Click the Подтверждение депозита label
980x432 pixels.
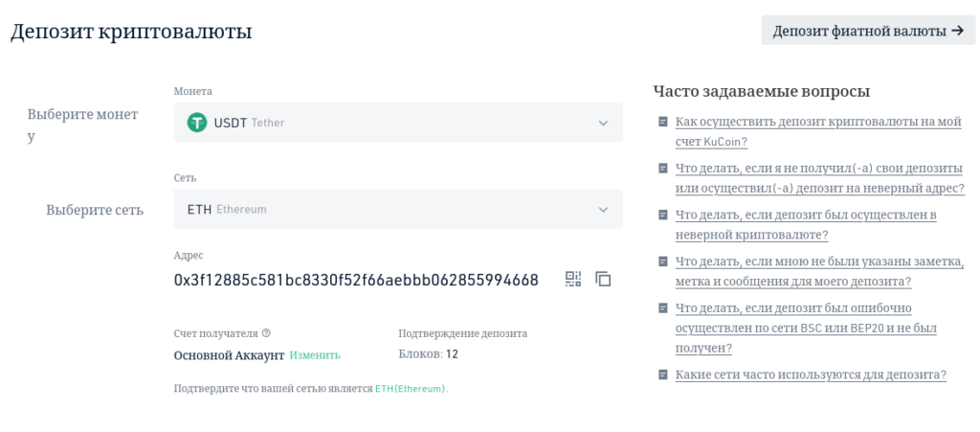[x=462, y=333]
